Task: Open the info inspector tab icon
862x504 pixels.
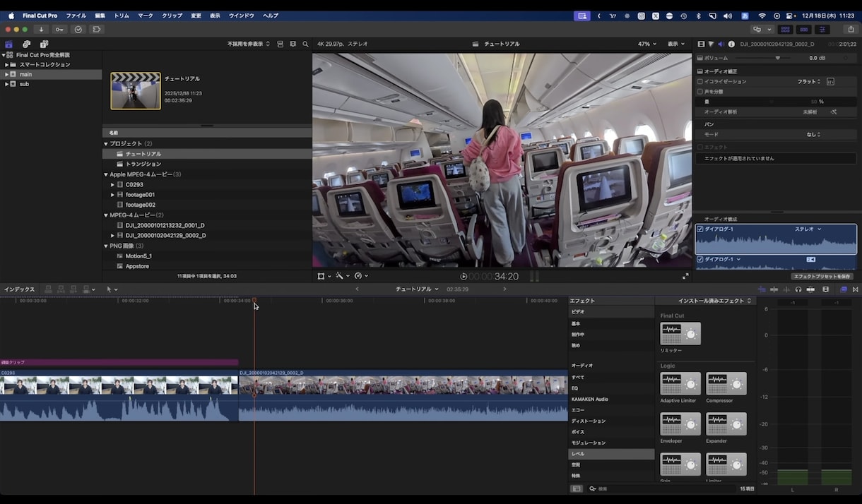Action: pos(731,44)
